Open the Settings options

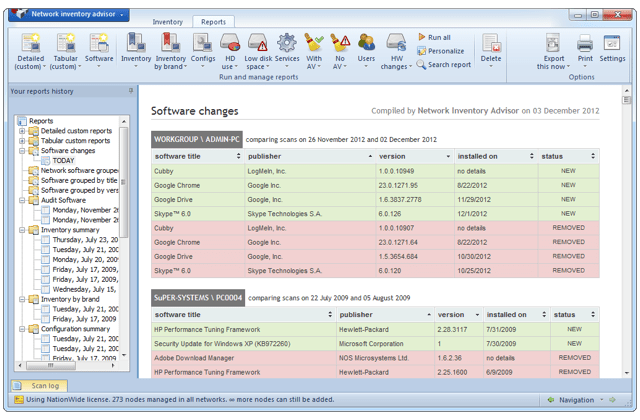click(613, 45)
